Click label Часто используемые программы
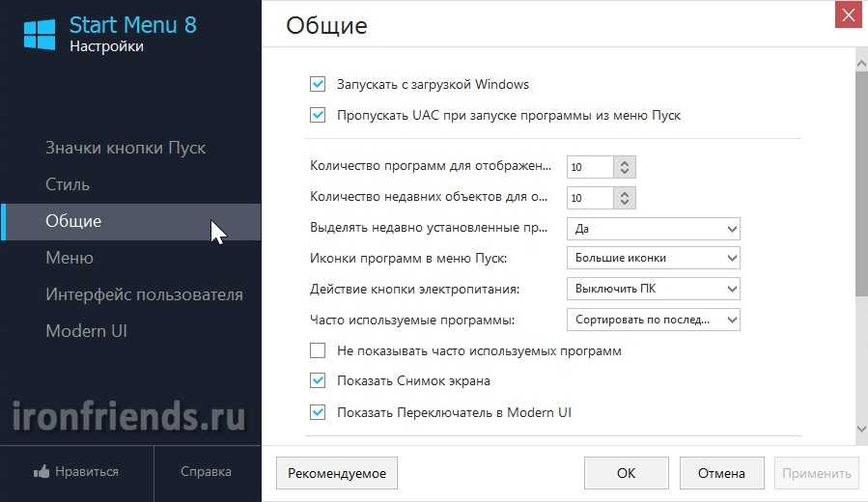Screen dimensions: 868x502 point(412,320)
